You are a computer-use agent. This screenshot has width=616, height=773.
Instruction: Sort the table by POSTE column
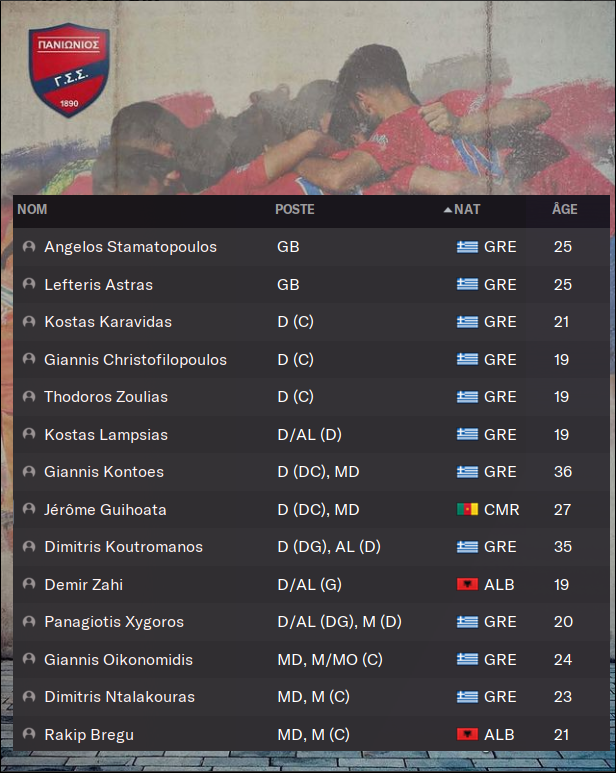pyautogui.click(x=295, y=210)
